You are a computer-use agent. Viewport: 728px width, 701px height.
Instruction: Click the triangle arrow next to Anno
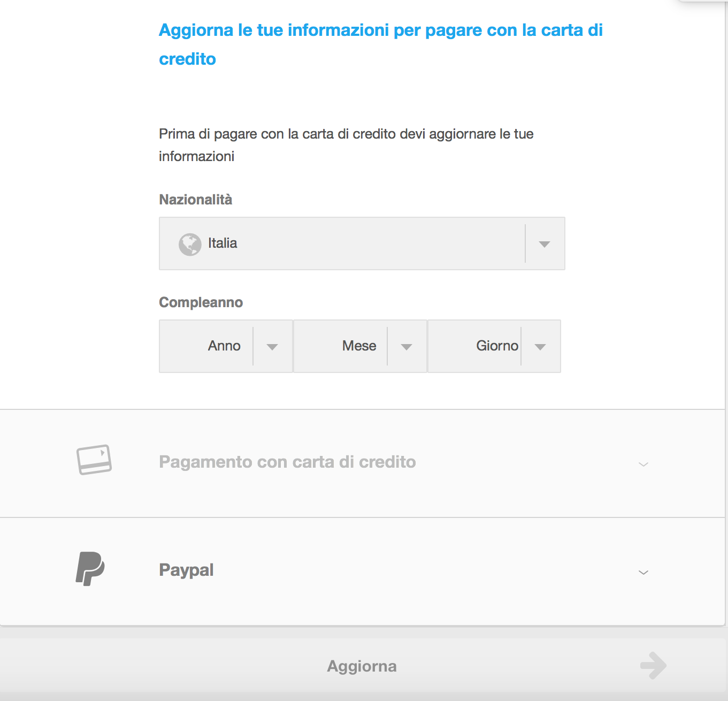pyautogui.click(x=272, y=347)
